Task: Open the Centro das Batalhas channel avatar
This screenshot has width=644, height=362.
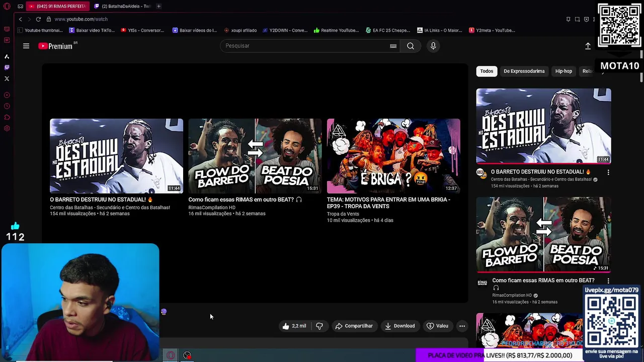Action: point(482,174)
